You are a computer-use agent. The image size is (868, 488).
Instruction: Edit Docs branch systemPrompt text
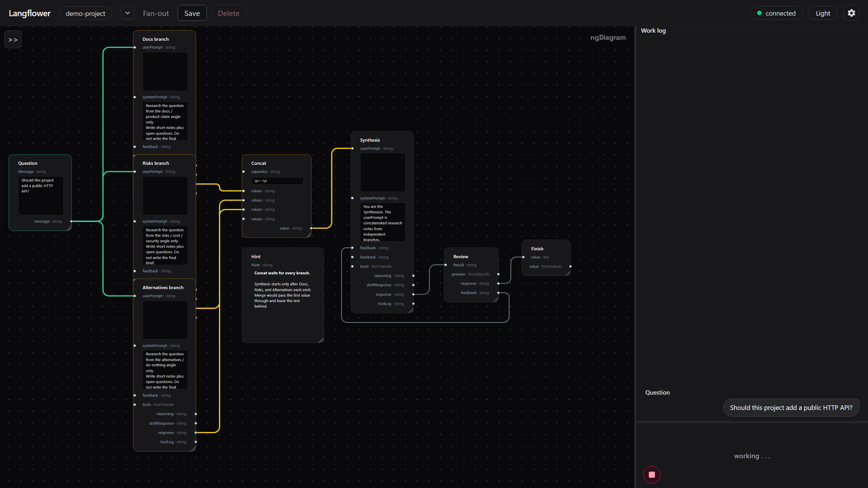pos(165,121)
